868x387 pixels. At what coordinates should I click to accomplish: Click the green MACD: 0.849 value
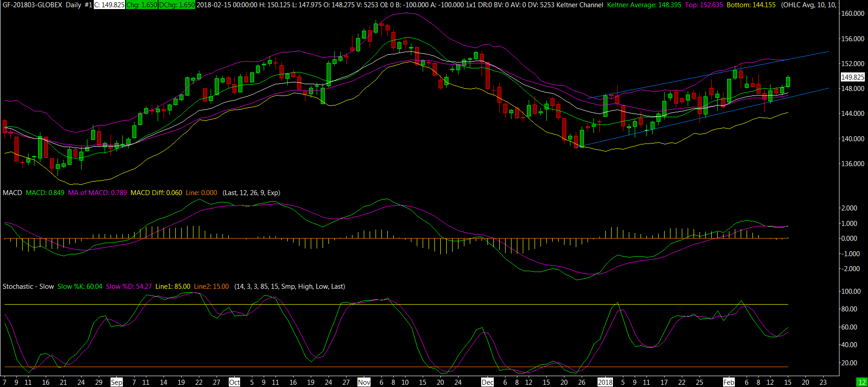point(45,193)
